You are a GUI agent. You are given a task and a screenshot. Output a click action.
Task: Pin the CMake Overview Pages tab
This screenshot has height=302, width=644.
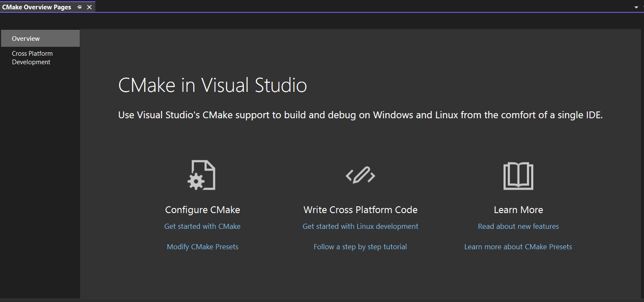point(79,7)
